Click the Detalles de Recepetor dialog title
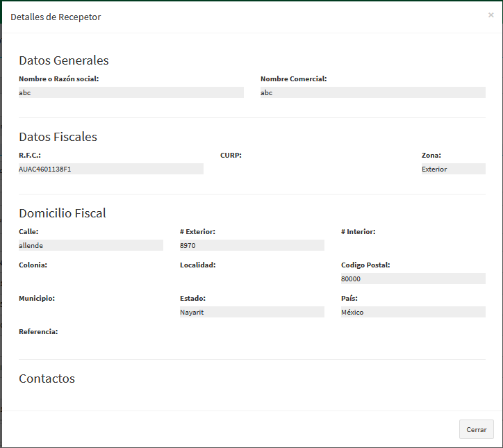This screenshot has width=503, height=448. [x=56, y=17]
